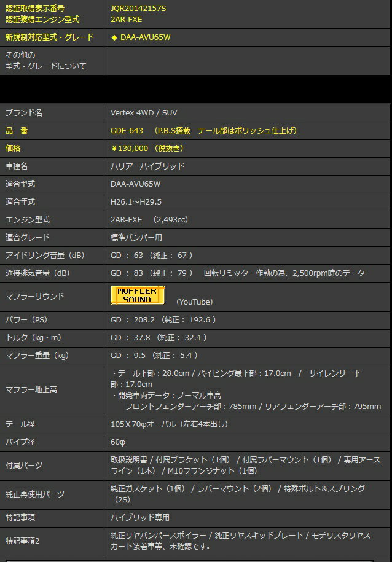
Task: Click the アイドリング音量（dB） label
Action: pyautogui.click(x=45, y=255)
